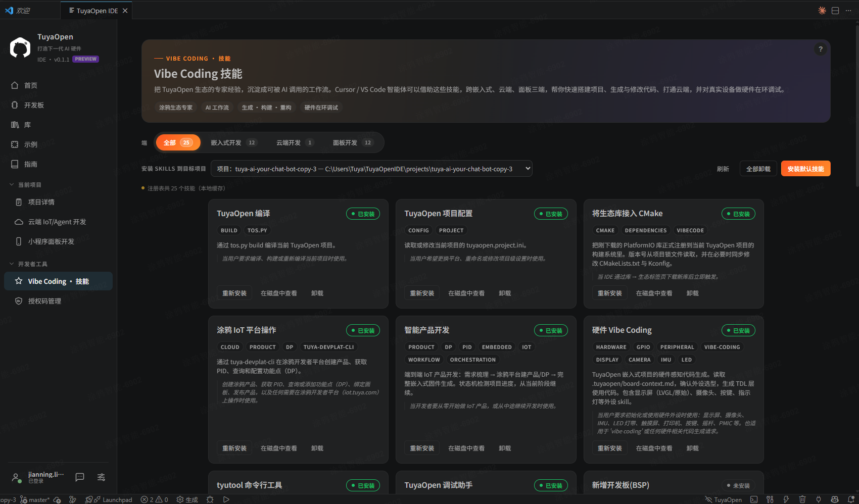Click the 生成 build gear in status bar

187,499
